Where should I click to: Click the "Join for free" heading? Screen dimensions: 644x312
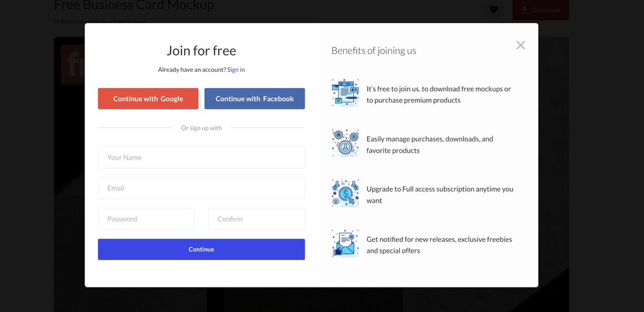point(201,51)
